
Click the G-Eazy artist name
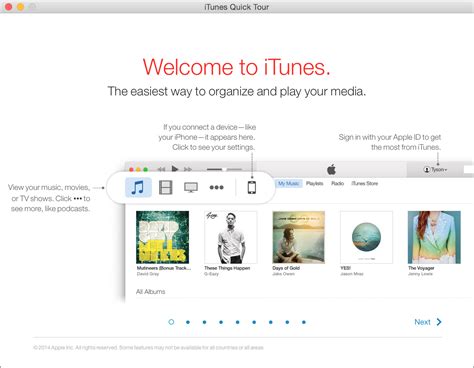pos(211,274)
